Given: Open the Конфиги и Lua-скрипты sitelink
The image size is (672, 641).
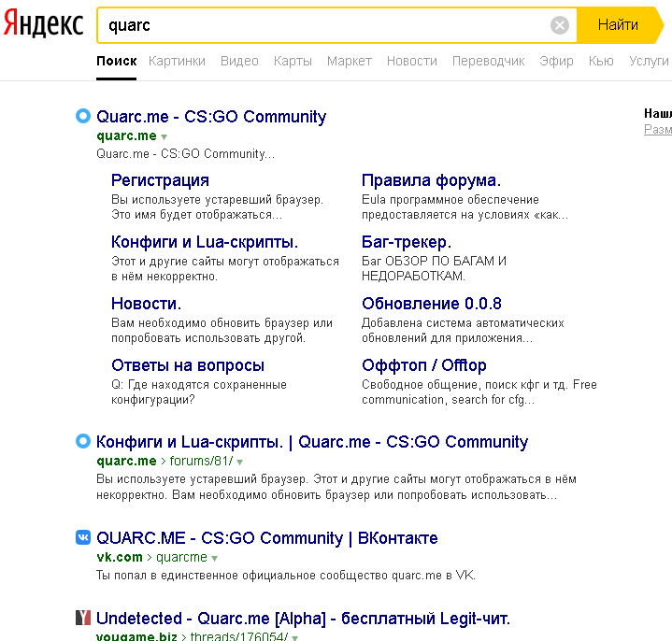Looking at the screenshot, I should tap(205, 242).
